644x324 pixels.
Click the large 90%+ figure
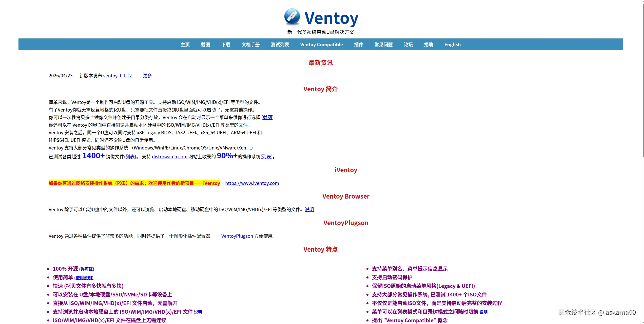point(227,156)
